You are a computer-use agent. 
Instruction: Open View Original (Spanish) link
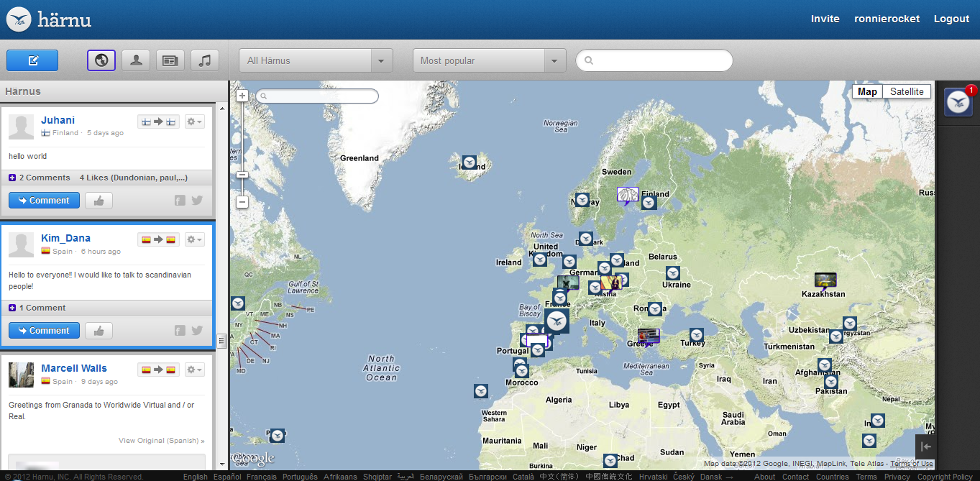[161, 441]
